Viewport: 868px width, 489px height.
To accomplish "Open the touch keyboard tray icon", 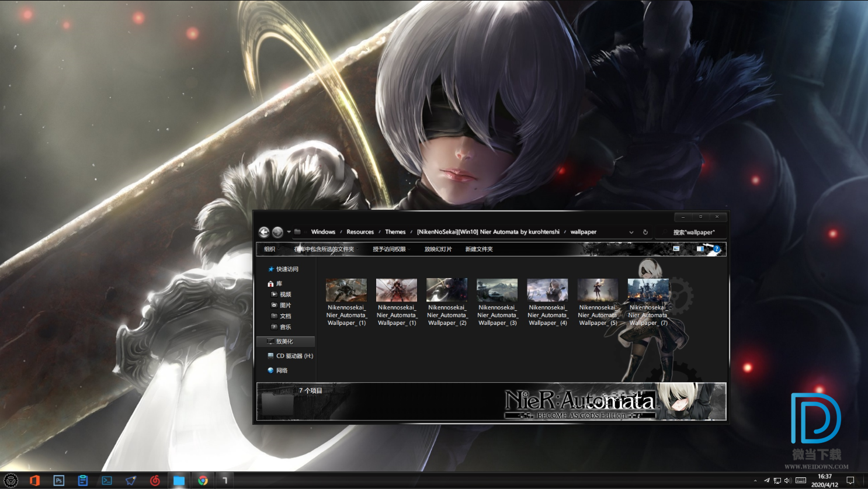I will (801, 480).
